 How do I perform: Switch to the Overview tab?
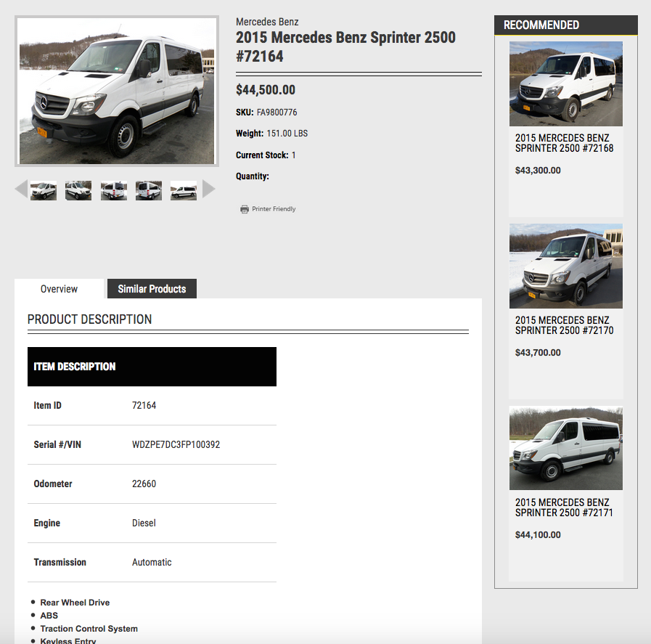click(59, 289)
